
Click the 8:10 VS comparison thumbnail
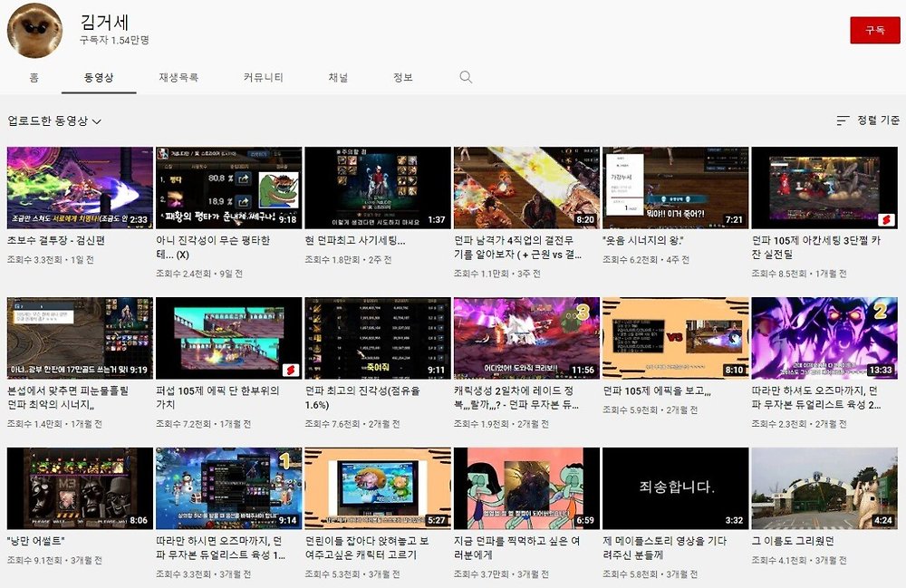click(676, 338)
